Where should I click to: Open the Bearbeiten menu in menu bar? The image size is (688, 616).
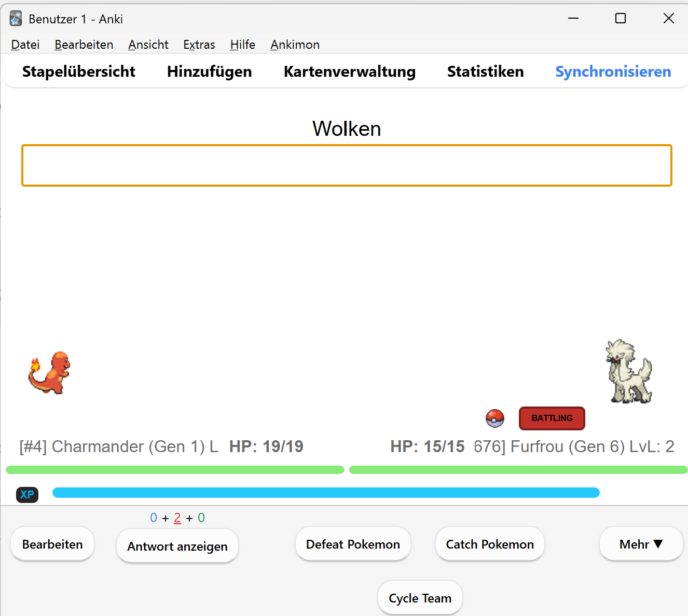point(84,45)
